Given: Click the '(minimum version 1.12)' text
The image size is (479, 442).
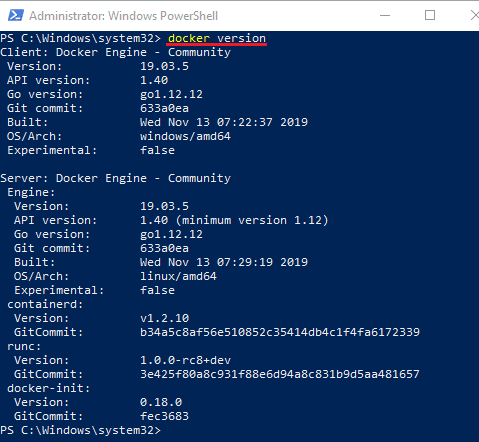Looking at the screenshot, I should 252,220.
